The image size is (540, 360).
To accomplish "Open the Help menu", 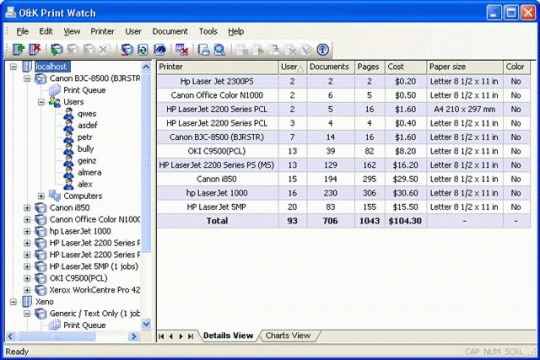I will 236,31.
